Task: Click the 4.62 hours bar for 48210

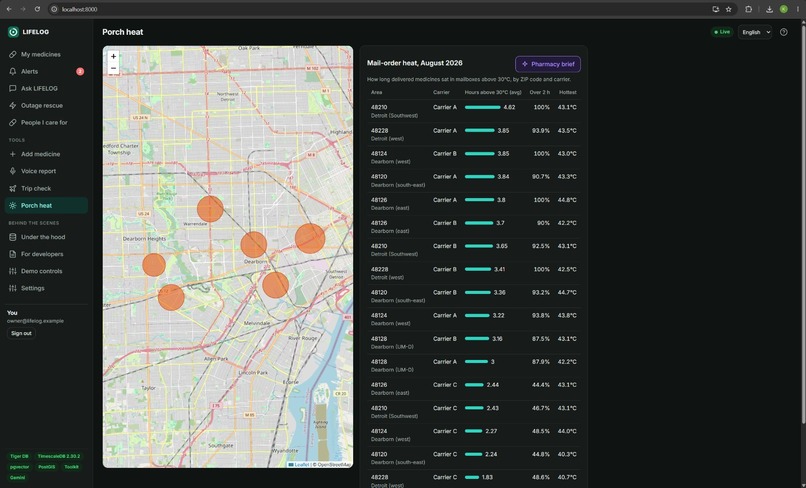Action: [x=483, y=107]
